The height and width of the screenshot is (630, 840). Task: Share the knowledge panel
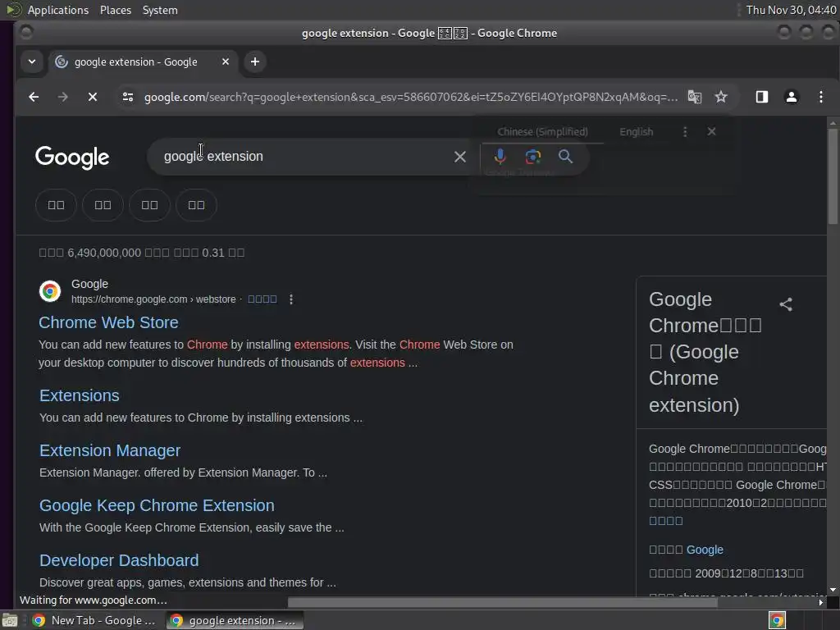click(x=786, y=304)
